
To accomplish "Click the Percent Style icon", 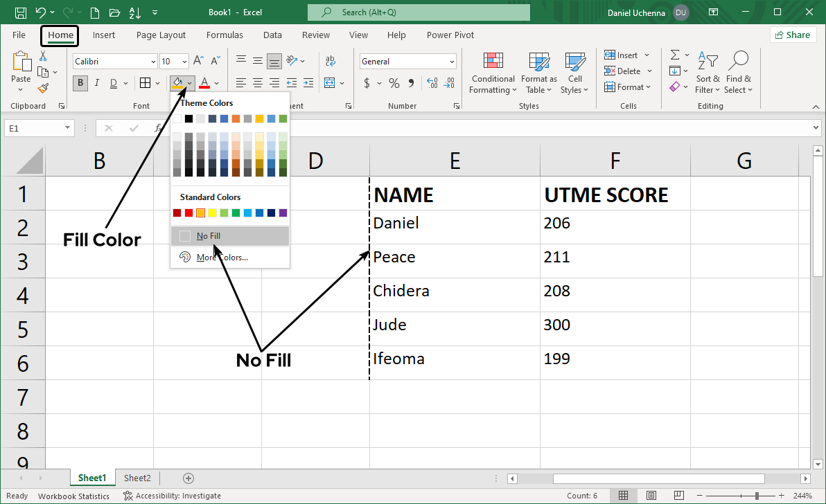I will [x=394, y=84].
